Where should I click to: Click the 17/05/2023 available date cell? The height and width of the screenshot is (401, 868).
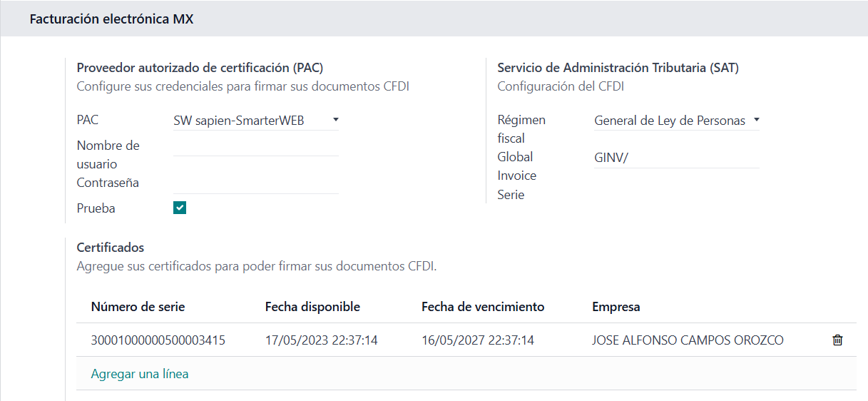[321, 340]
